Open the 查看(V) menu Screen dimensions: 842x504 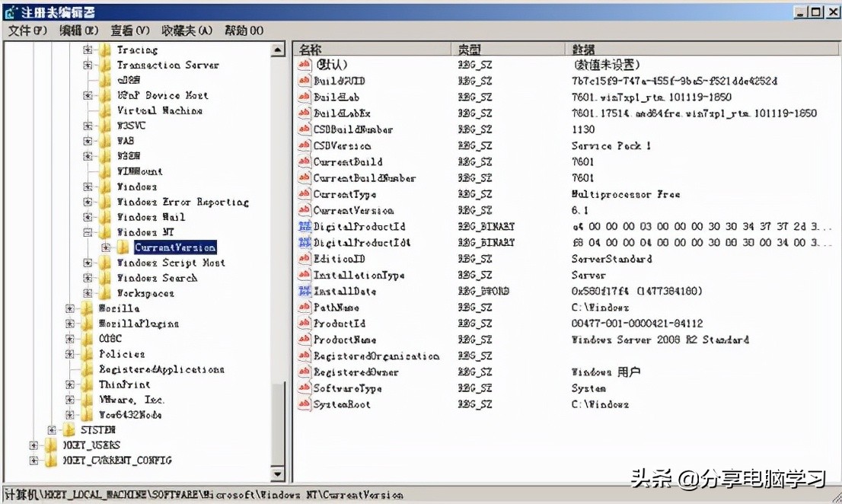130,30
